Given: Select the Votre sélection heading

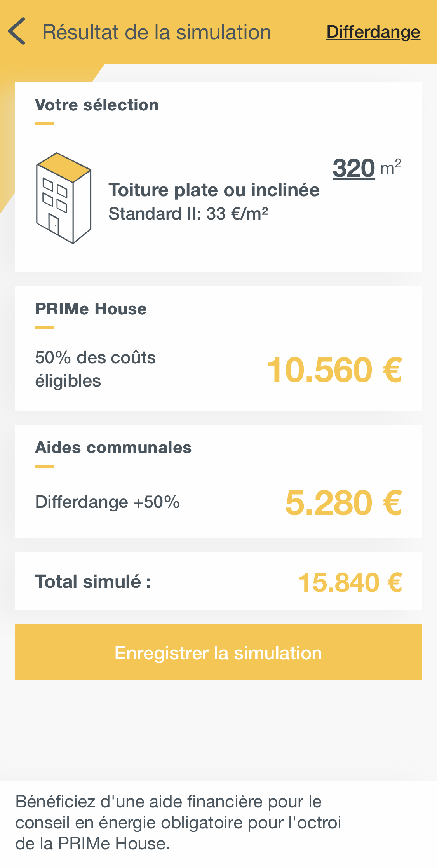Looking at the screenshot, I should coord(97,105).
